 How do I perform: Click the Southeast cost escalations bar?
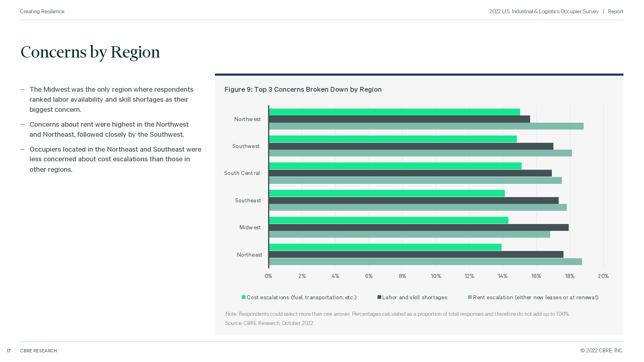tap(387, 193)
